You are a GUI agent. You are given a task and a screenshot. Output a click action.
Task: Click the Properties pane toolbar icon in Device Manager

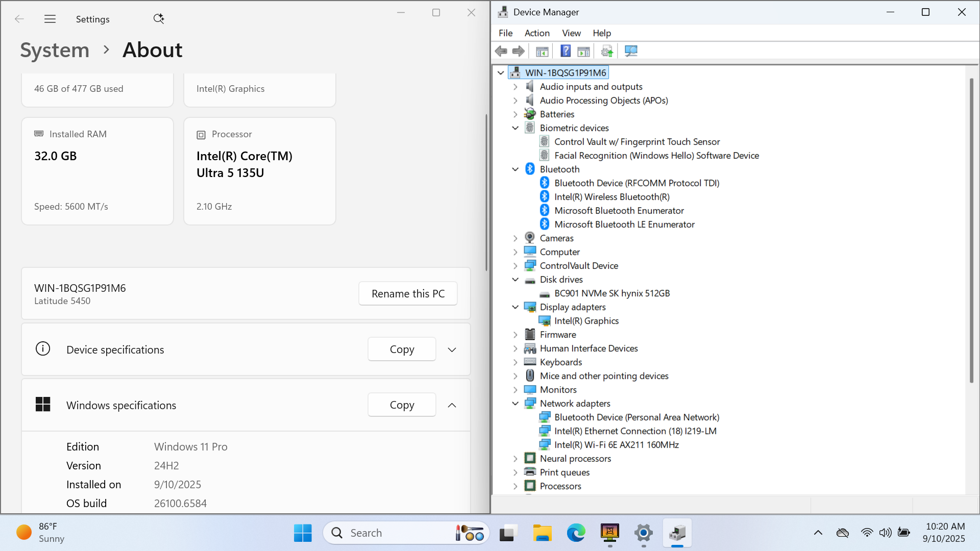[x=583, y=51]
